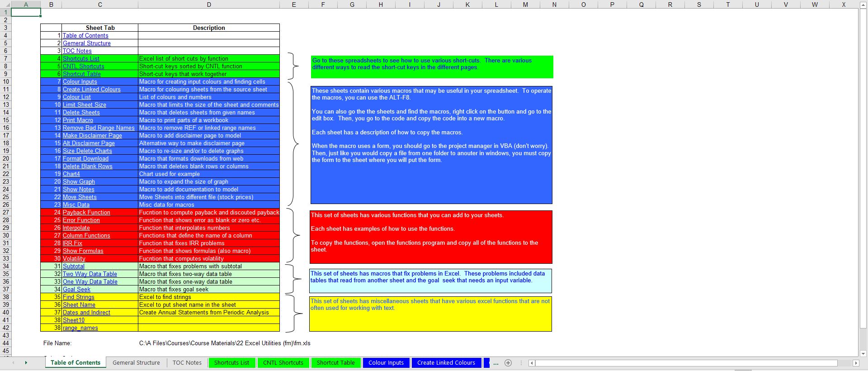
Task: Go to previous sheet tab using left arrow
Action: [13, 363]
